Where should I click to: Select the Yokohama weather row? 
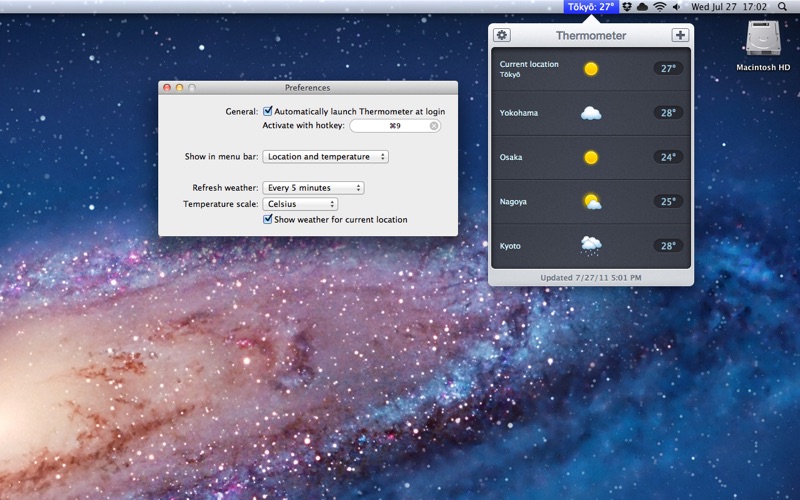coord(591,113)
